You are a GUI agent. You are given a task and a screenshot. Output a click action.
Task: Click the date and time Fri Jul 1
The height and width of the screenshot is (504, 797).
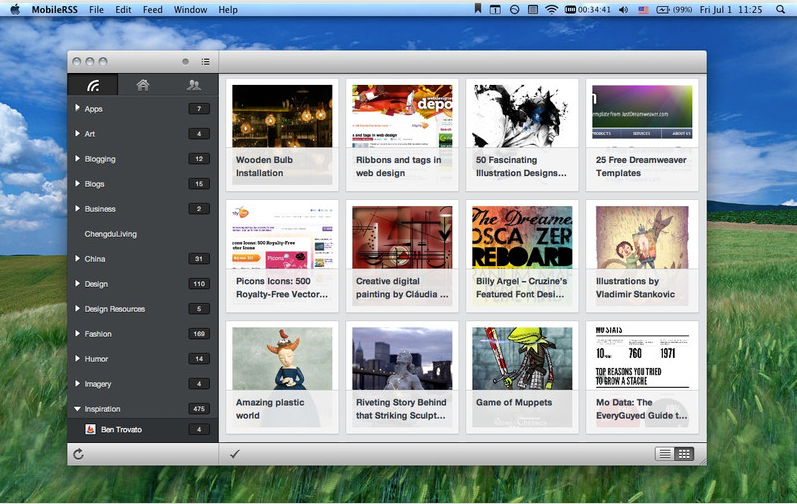(x=731, y=10)
